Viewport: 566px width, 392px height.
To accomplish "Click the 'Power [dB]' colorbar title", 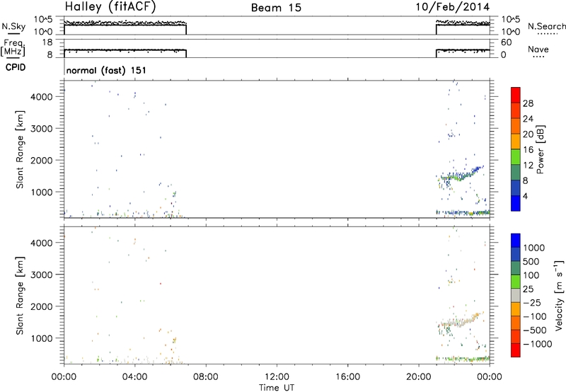I will coord(541,149).
